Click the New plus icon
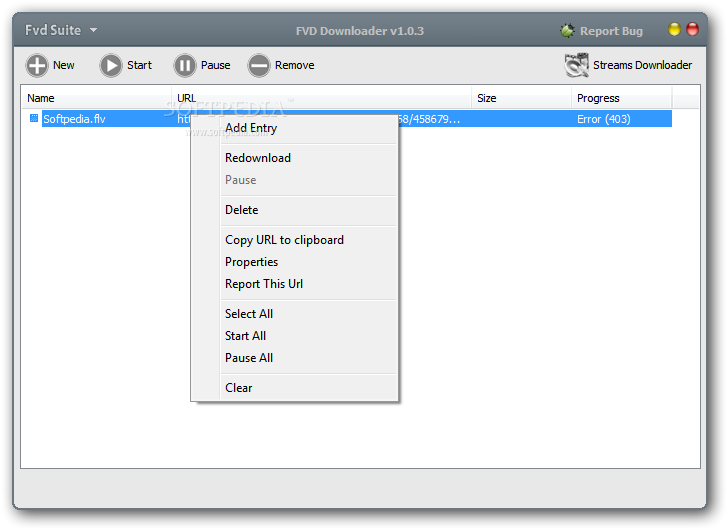Viewport: 728px width, 530px height. point(37,65)
